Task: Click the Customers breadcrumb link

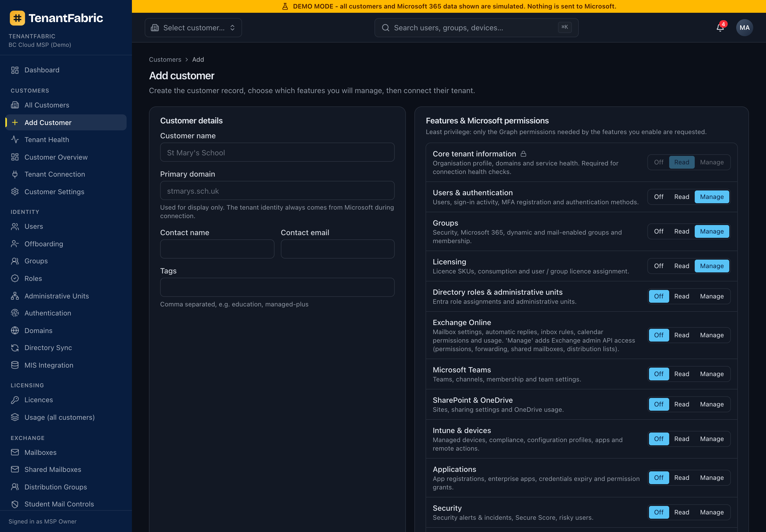Action: [165, 60]
